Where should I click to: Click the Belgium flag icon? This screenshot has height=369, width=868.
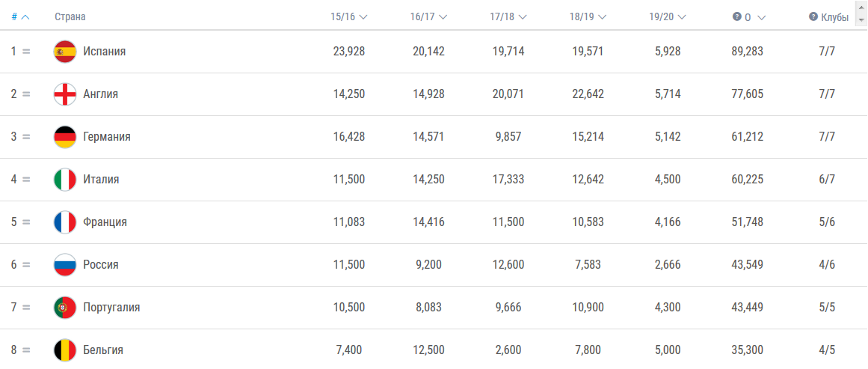(x=65, y=350)
